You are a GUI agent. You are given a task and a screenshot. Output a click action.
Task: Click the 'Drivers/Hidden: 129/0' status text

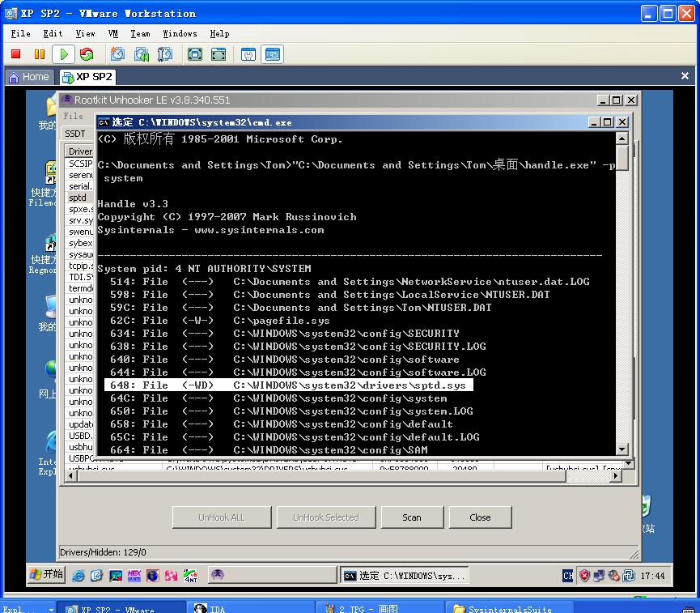click(103, 552)
